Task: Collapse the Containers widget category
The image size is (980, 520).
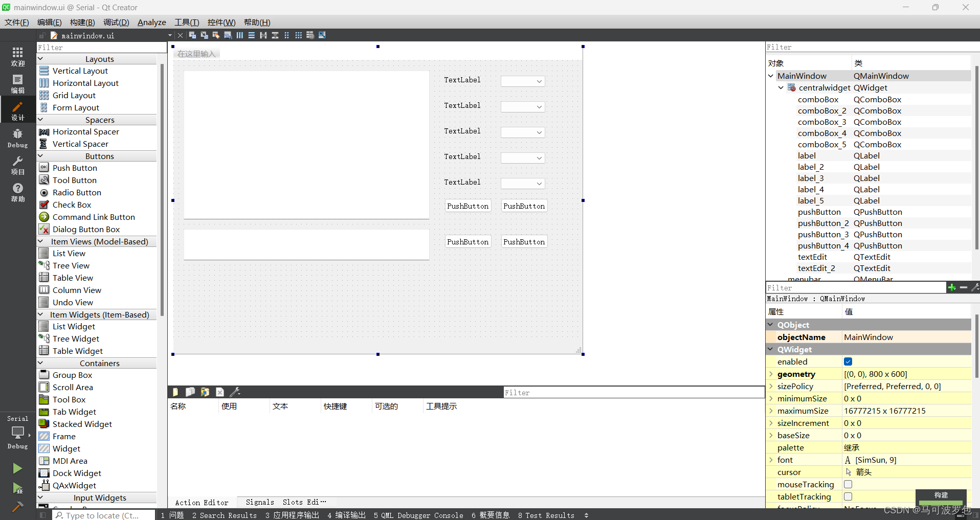Action: coord(41,363)
